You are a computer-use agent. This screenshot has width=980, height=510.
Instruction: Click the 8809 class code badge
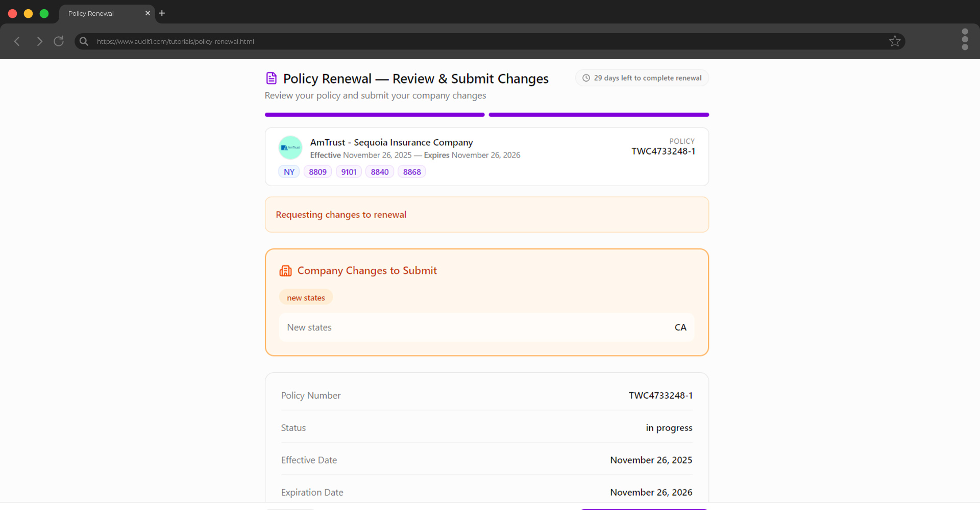pyautogui.click(x=317, y=171)
